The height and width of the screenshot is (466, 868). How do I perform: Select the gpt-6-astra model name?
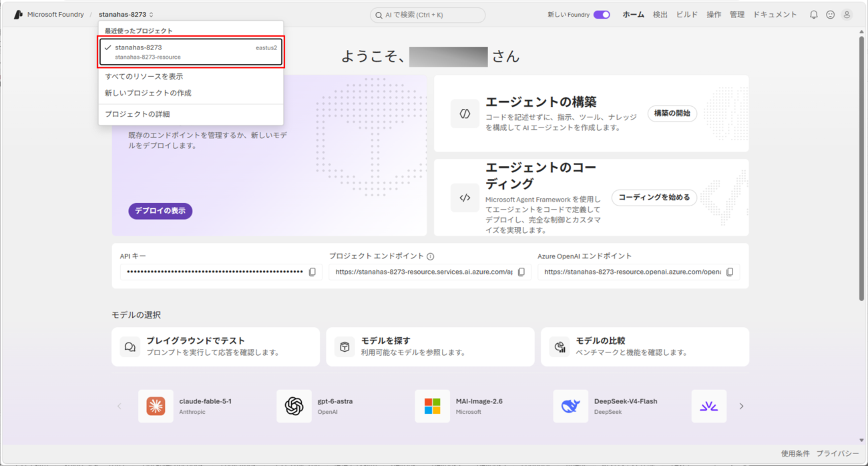click(x=335, y=401)
